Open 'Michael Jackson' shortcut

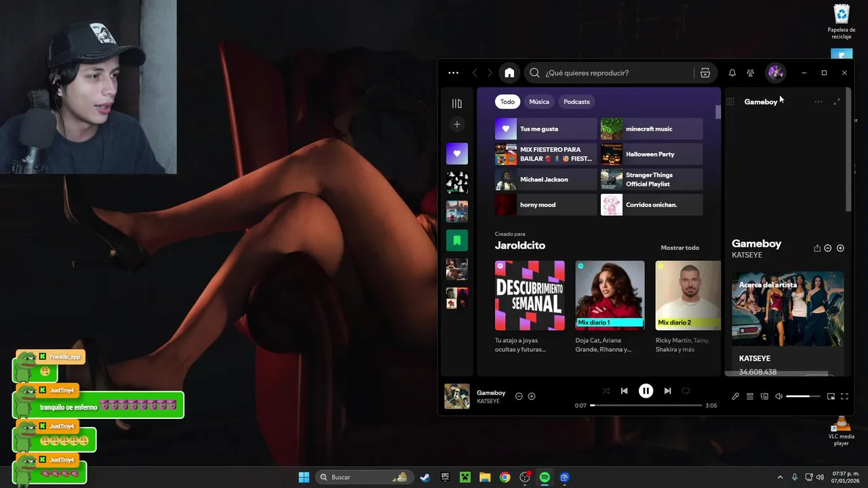point(546,180)
